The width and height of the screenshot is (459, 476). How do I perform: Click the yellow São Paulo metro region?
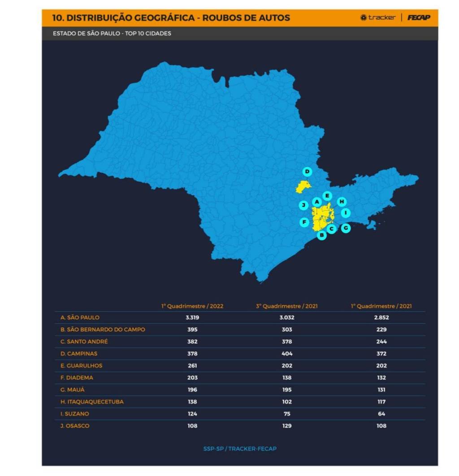click(323, 217)
